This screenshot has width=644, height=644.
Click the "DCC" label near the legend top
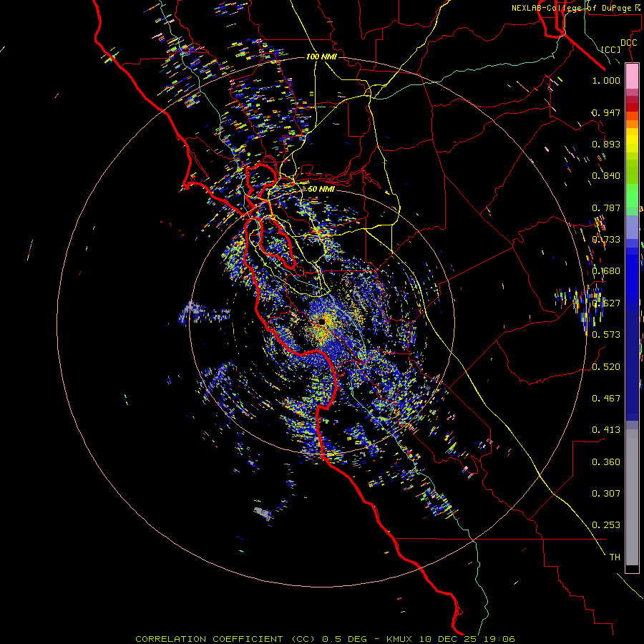pos(629,43)
